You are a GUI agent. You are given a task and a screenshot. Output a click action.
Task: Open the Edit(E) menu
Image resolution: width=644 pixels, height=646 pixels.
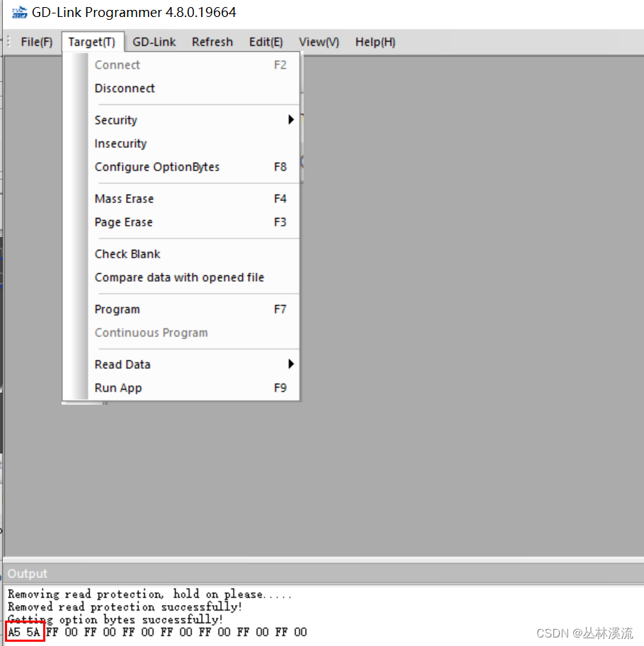[x=266, y=42]
